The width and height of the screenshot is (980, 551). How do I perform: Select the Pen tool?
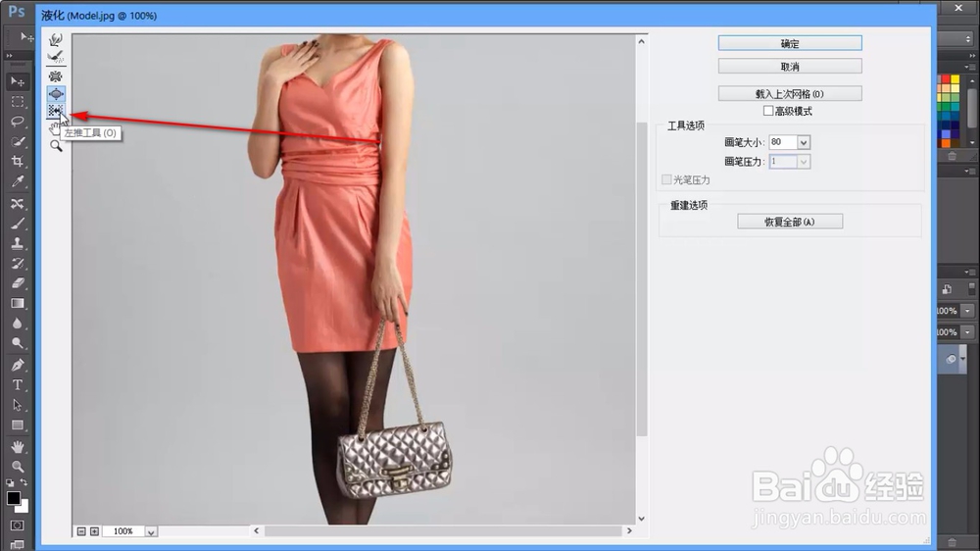tap(18, 365)
